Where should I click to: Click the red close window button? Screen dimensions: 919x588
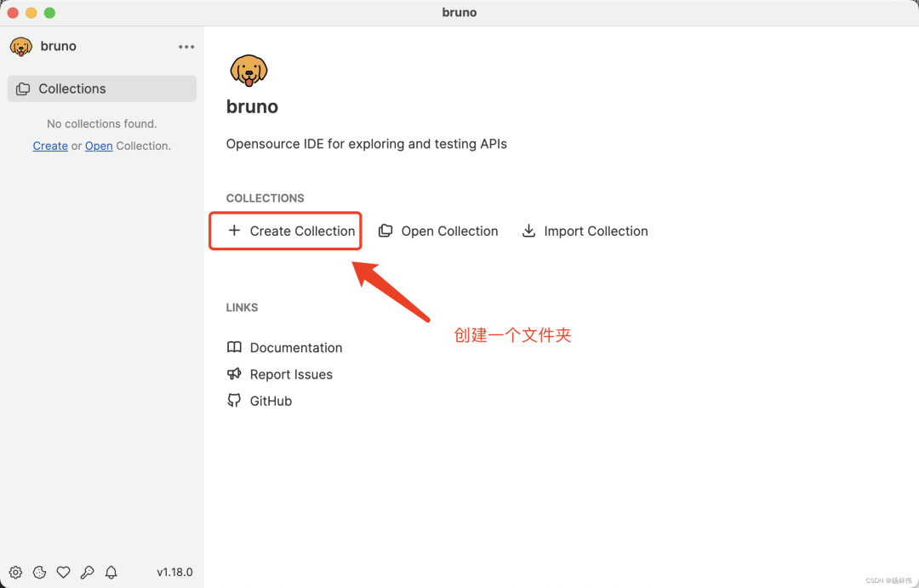[x=13, y=13]
